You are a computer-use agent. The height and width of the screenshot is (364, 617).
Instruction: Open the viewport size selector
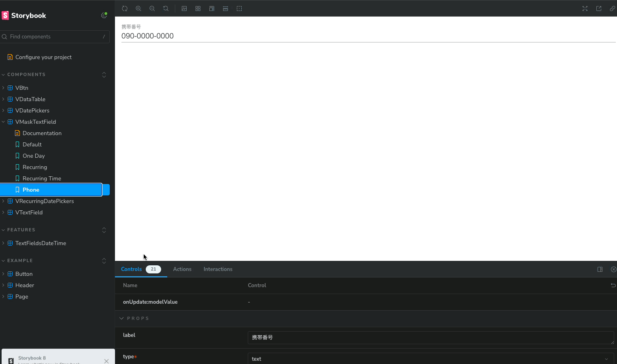(x=212, y=8)
